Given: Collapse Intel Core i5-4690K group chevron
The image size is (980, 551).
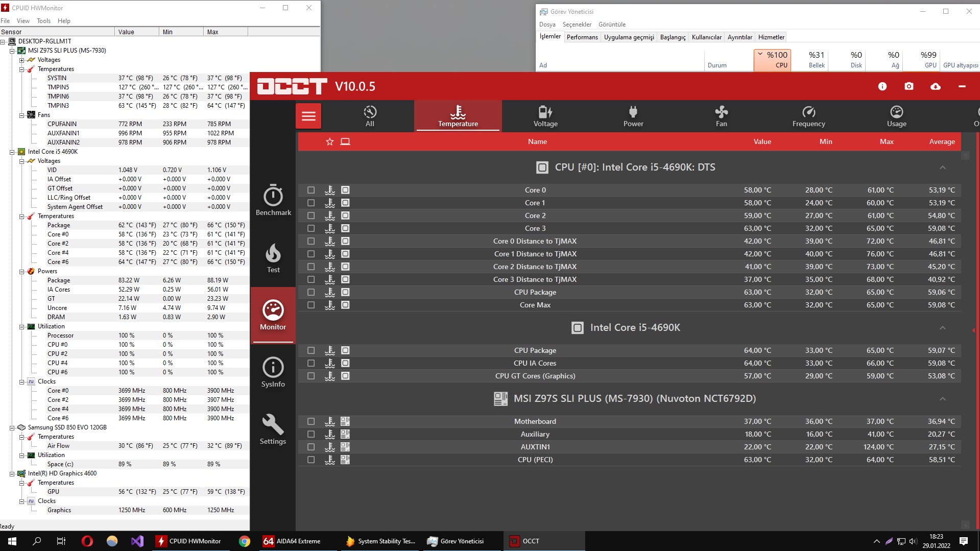Looking at the screenshot, I should [x=943, y=328].
